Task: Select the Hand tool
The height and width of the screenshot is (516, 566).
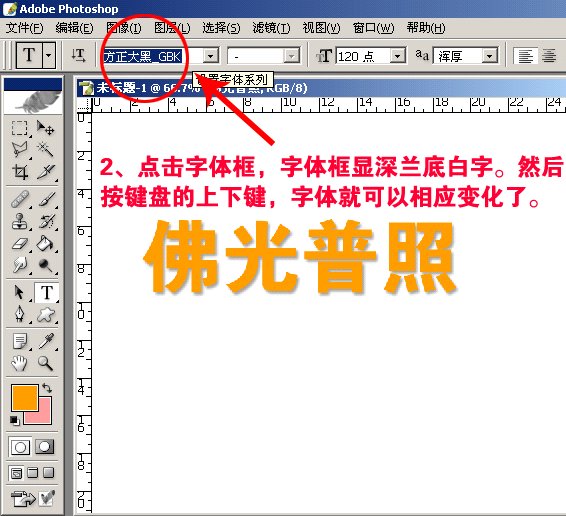Action: coord(19,363)
